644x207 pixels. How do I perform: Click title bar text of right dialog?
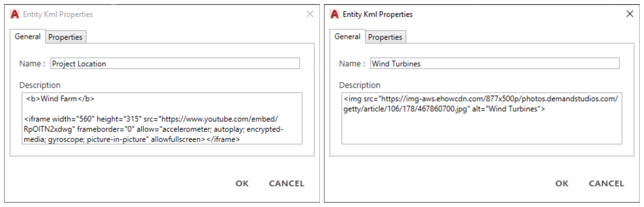point(377,14)
